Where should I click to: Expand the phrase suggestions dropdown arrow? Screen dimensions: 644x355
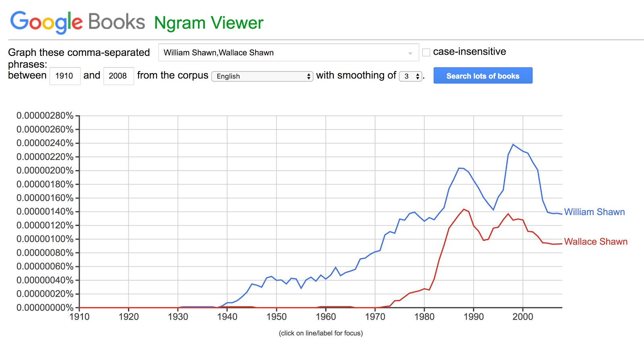point(410,53)
